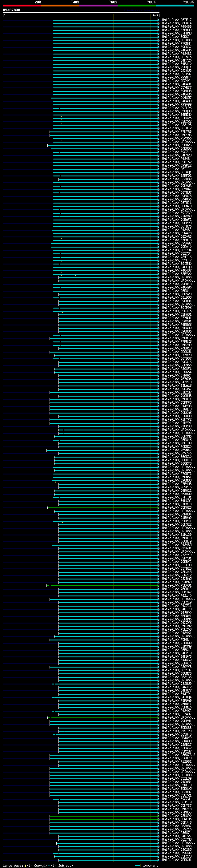Select hit label UniRef100_P13681
The width and height of the screenshot is (197, 868).
click(x=176, y=548)
